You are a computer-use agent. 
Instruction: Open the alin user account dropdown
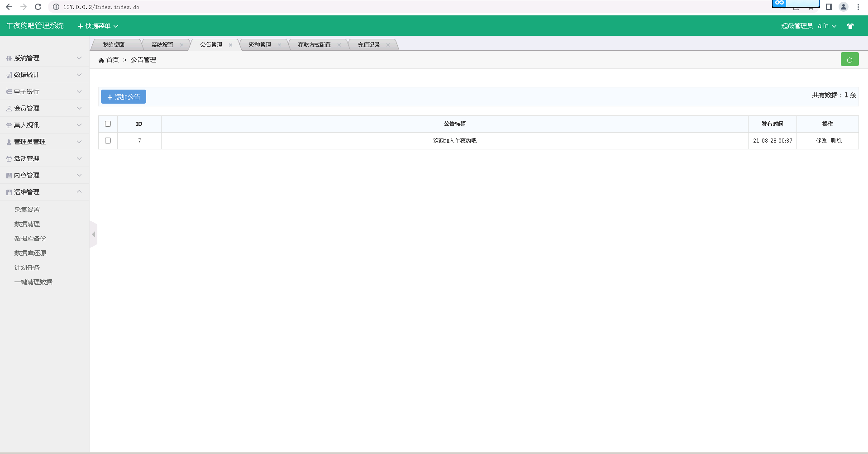(827, 26)
